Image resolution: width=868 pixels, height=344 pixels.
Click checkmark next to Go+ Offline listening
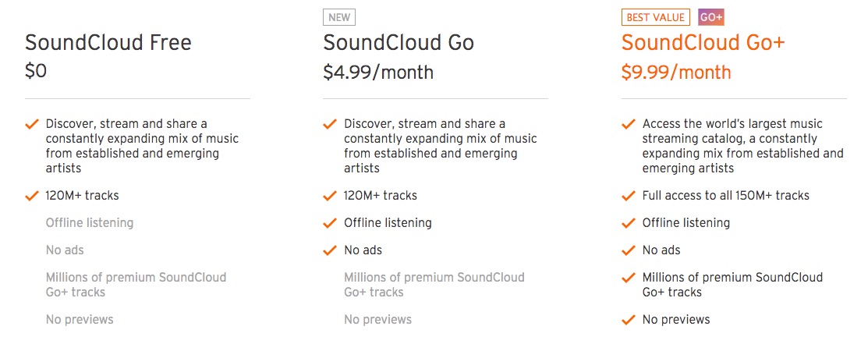[629, 222]
